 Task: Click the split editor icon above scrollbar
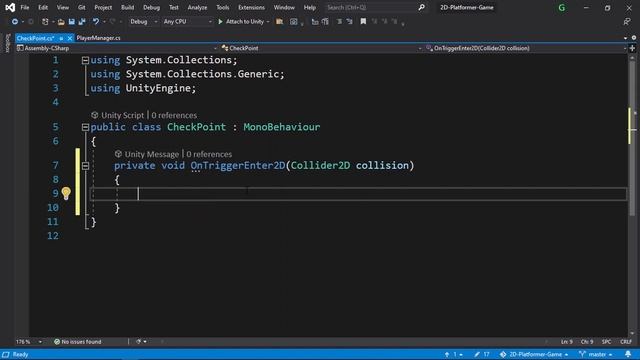[x=632, y=48]
